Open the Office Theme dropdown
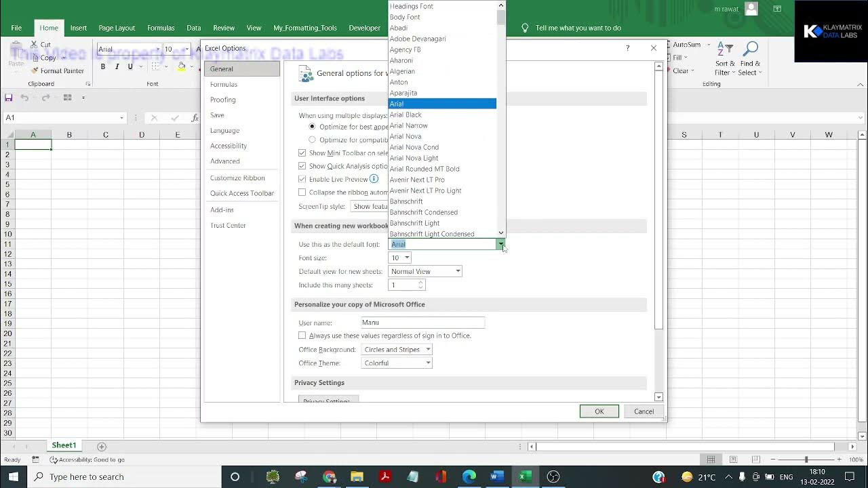The width and height of the screenshot is (868, 488). (428, 363)
